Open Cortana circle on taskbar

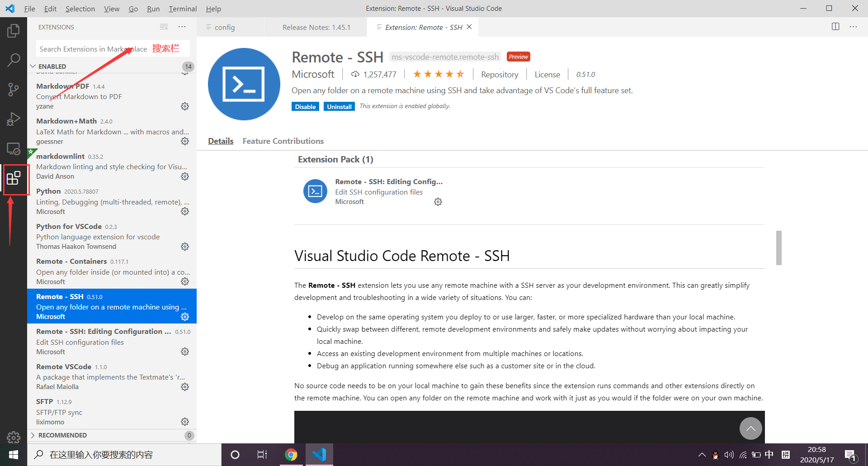click(235, 455)
